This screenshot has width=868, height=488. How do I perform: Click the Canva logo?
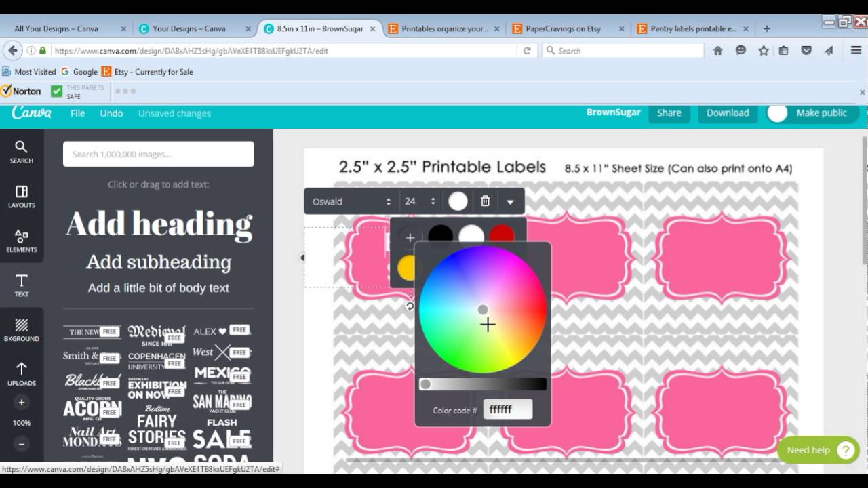(31, 113)
